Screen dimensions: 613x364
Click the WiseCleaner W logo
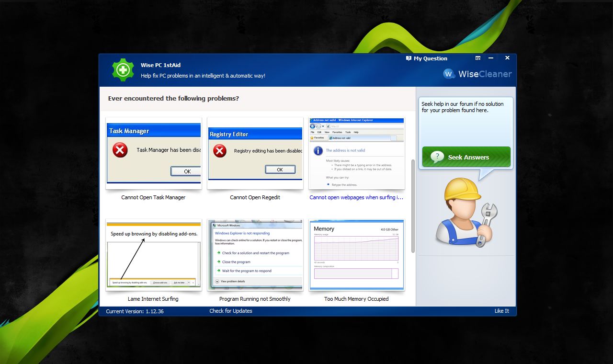pos(449,74)
